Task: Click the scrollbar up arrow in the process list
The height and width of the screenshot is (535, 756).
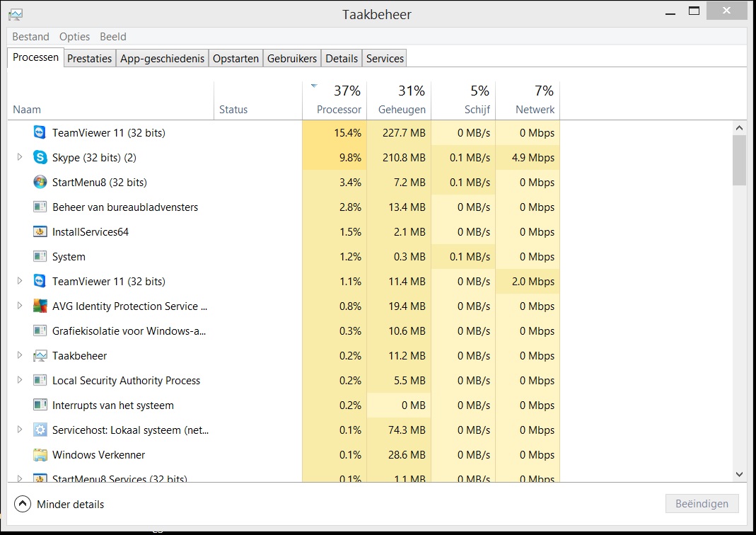Action: click(739, 128)
